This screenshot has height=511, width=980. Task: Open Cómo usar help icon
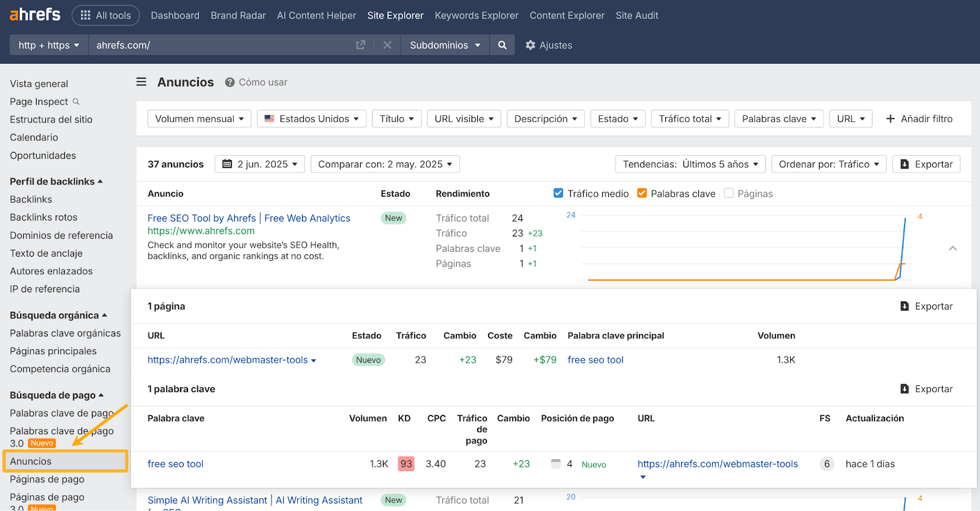point(230,82)
